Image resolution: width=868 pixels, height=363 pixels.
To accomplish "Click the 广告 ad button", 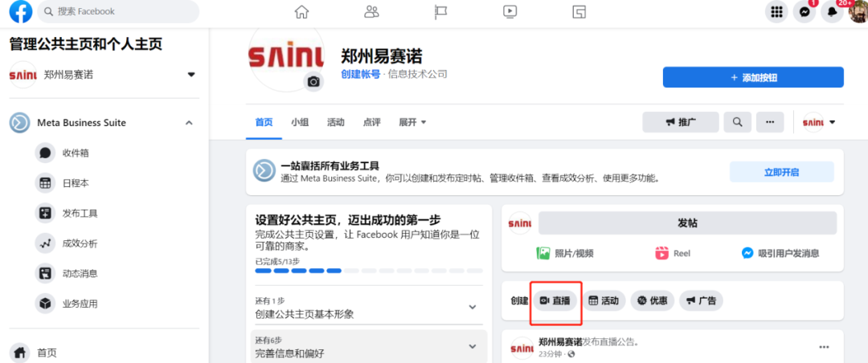I will [x=702, y=301].
